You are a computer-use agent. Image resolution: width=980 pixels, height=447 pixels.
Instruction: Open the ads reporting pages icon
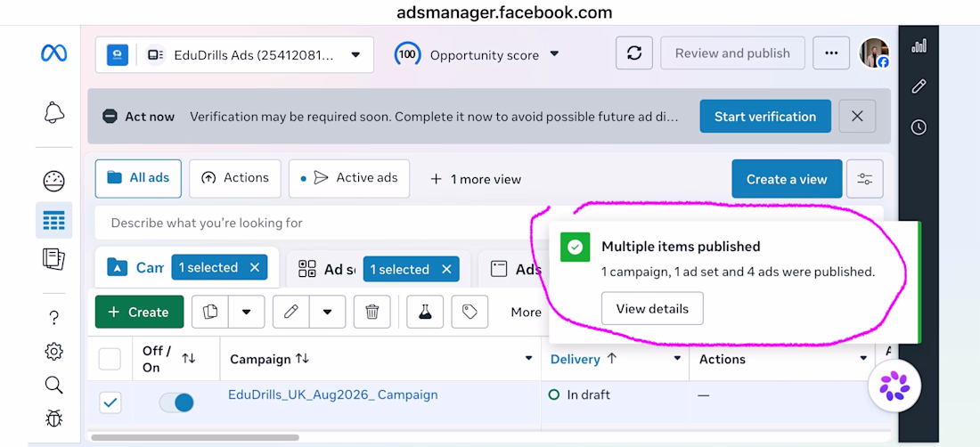pos(53,258)
